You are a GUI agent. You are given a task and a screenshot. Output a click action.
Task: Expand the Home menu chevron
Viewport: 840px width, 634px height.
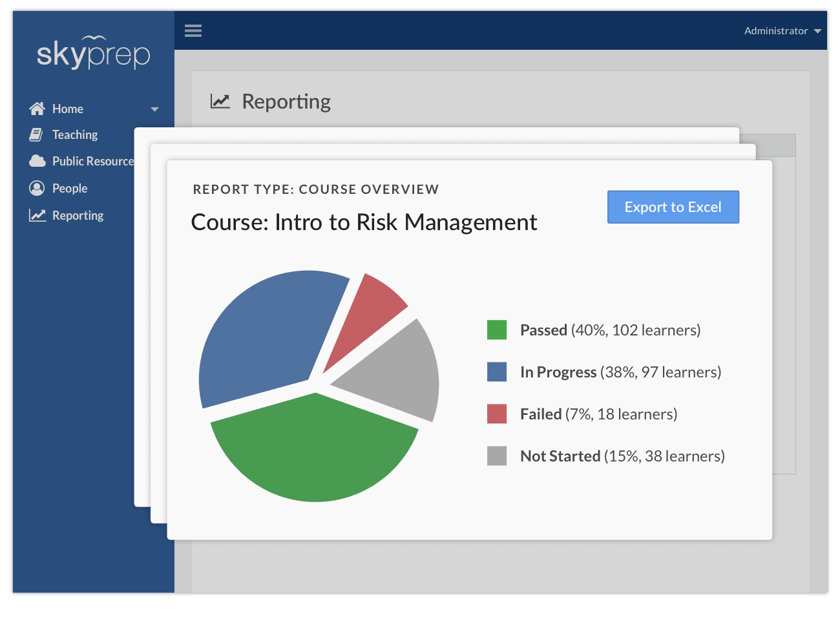click(154, 109)
